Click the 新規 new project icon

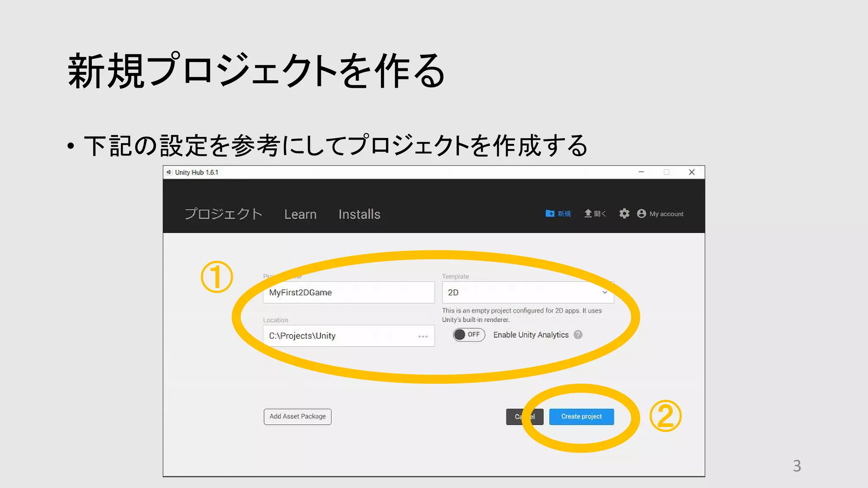[550, 213]
